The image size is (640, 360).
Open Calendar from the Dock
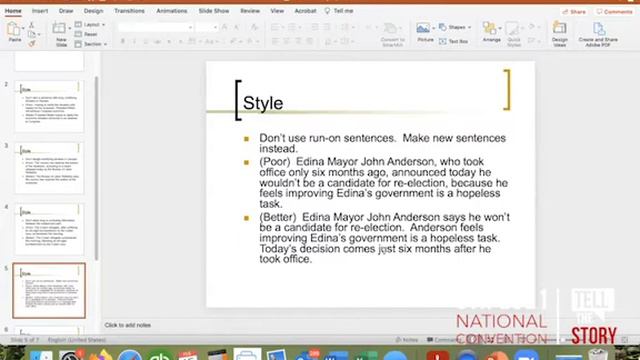click(188, 356)
